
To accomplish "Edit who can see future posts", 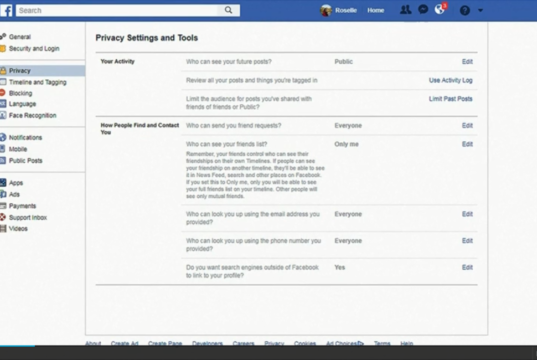I will [467, 62].
